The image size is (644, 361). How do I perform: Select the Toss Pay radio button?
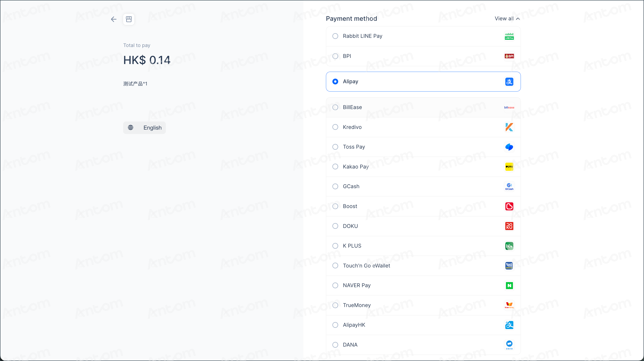335,147
